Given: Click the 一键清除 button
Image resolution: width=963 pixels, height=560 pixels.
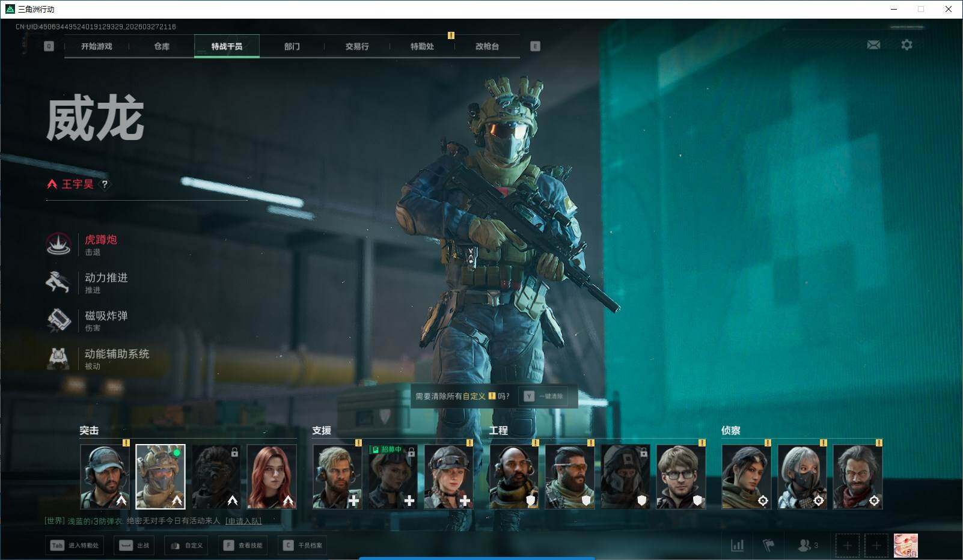Looking at the screenshot, I should [545, 397].
